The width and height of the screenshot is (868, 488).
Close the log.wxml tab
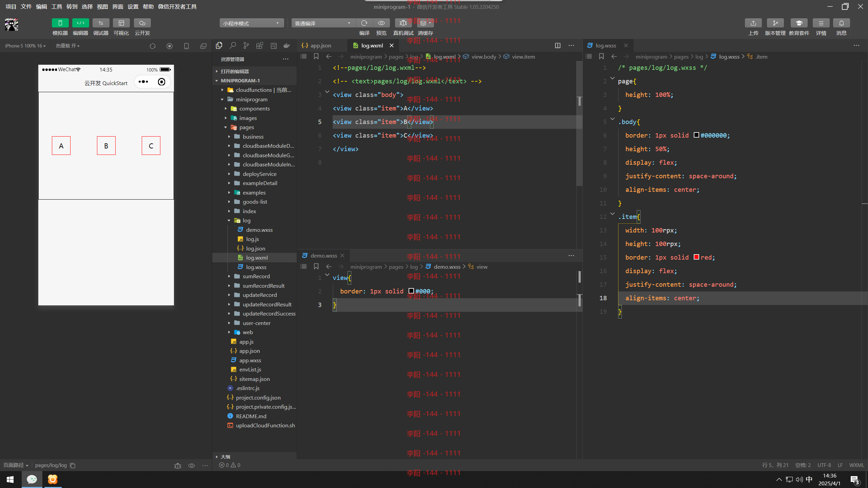point(392,45)
